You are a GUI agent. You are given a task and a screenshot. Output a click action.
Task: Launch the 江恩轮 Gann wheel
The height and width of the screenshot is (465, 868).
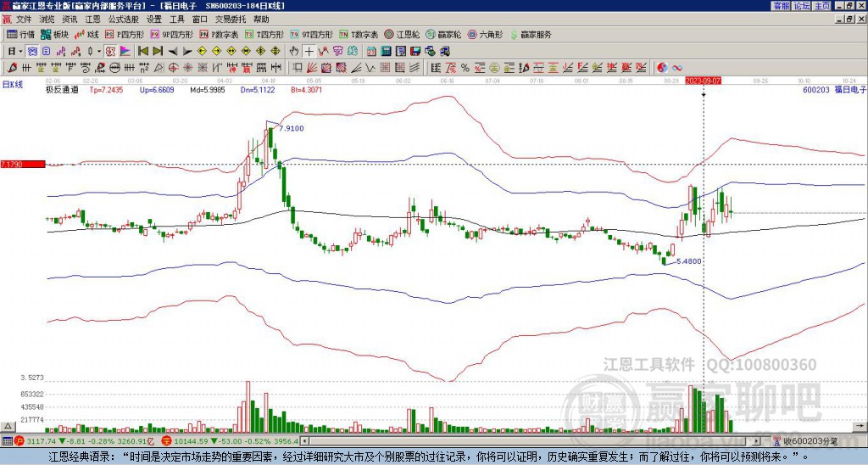click(402, 34)
